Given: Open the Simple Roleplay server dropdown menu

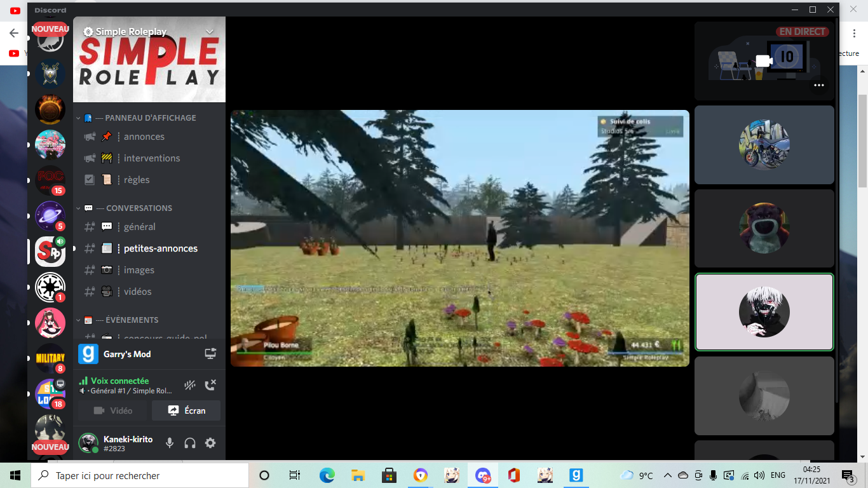Looking at the screenshot, I should (210, 32).
